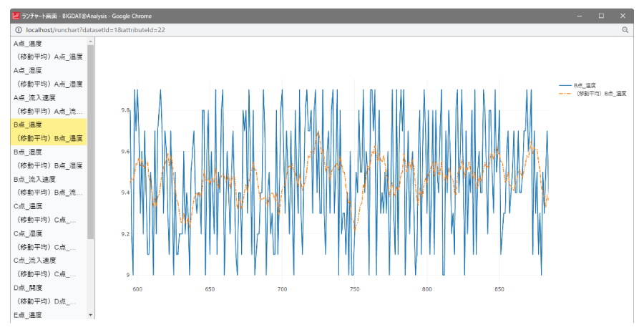Select highlighted B点_温度 list item
Viewport: 644px width, 330px height.
(x=28, y=125)
